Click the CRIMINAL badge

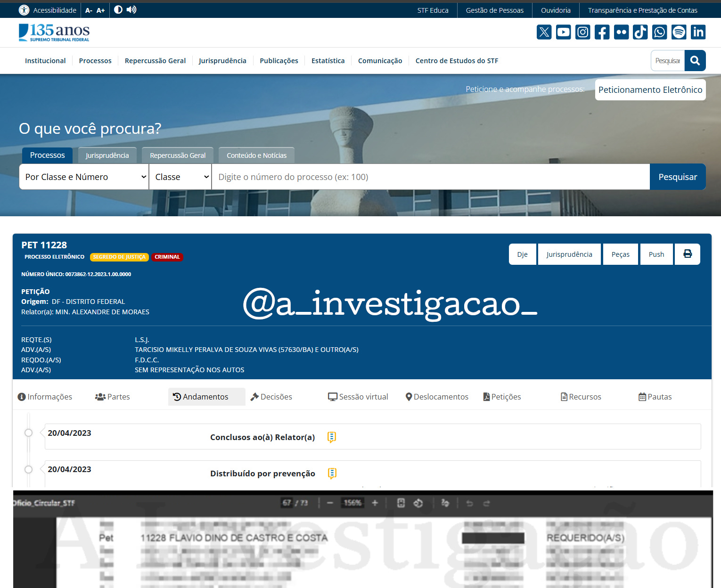point(167,257)
